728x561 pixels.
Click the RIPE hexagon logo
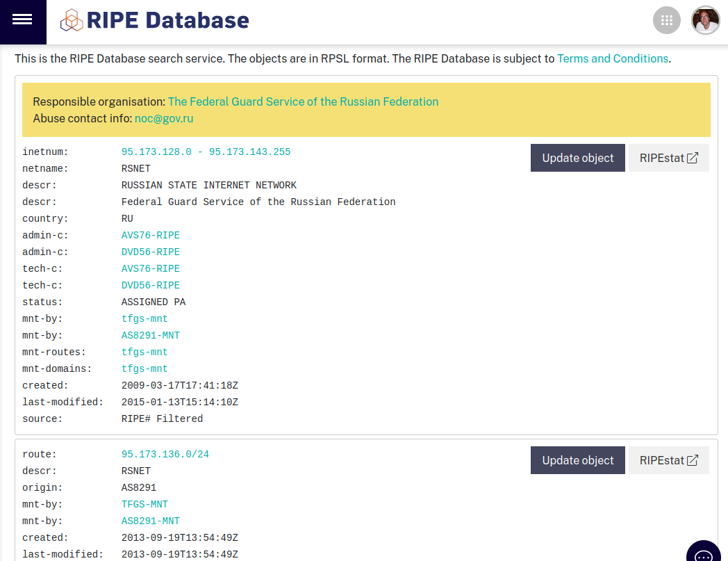click(72, 20)
